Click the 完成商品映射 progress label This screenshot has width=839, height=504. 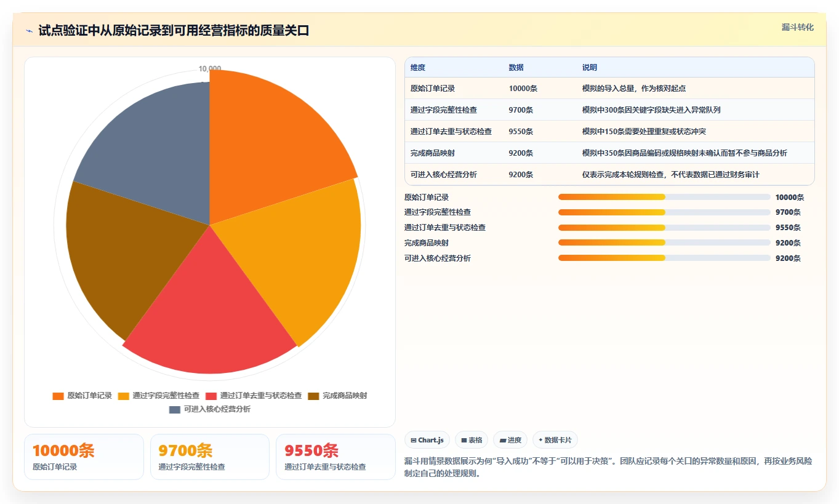coord(427,243)
